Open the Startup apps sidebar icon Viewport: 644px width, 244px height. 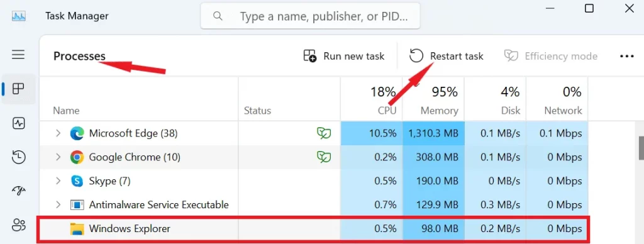(19, 190)
